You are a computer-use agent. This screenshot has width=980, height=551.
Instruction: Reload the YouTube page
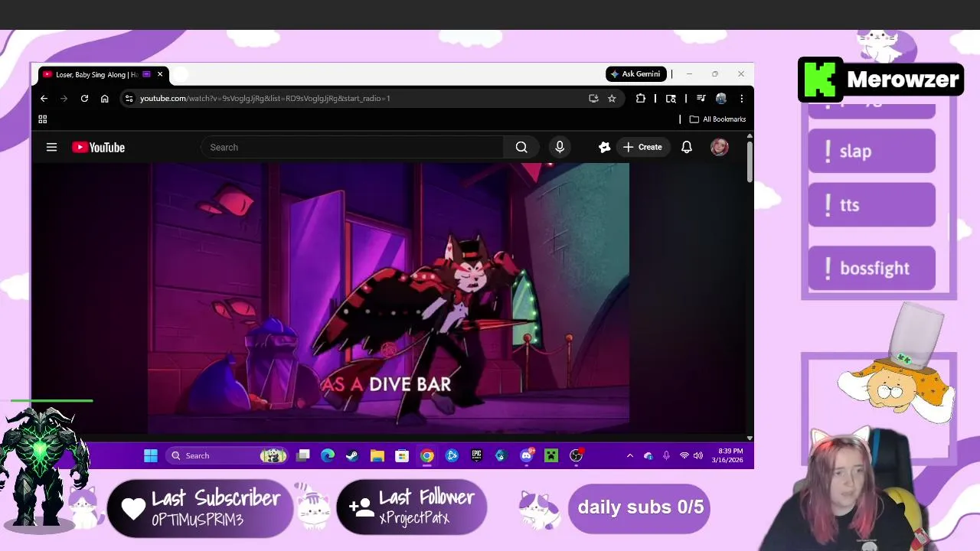pos(84,98)
